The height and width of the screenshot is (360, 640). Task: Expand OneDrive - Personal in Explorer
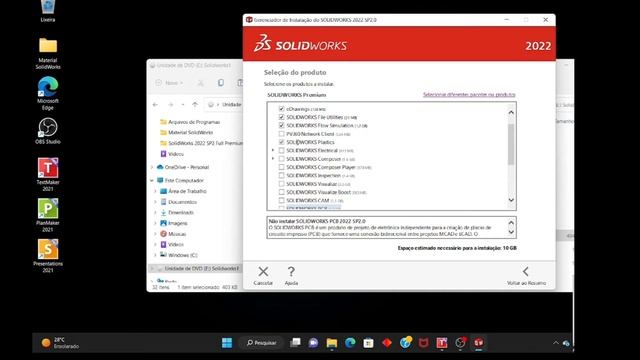click(x=152, y=167)
